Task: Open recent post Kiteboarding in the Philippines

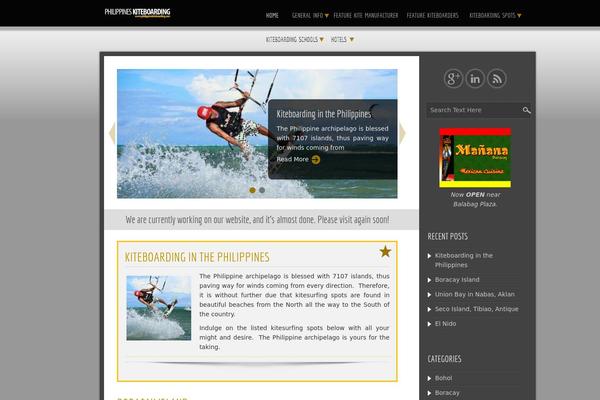Action: pos(463,260)
